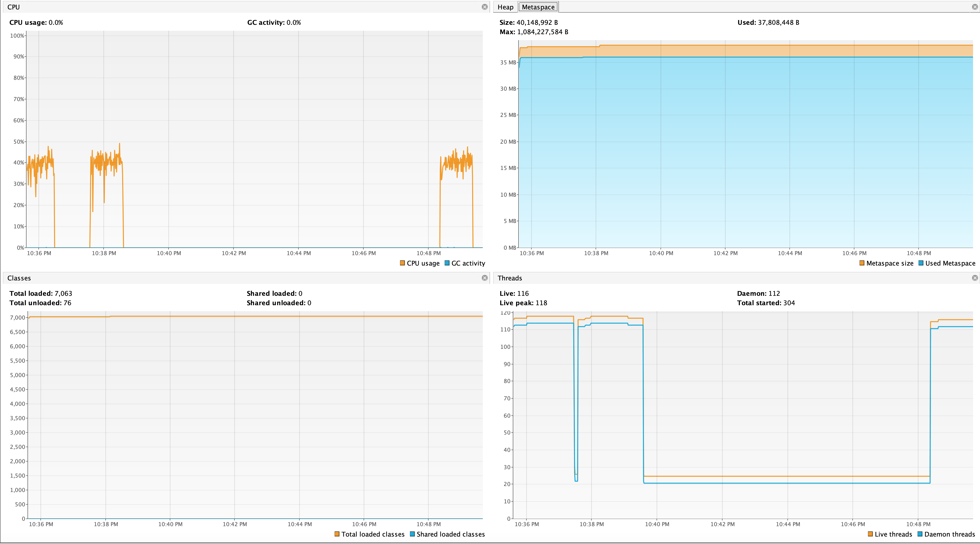Screen dimensions: 980x544
Task: Click the Shared loaded classes legend swatch
Action: [412, 534]
